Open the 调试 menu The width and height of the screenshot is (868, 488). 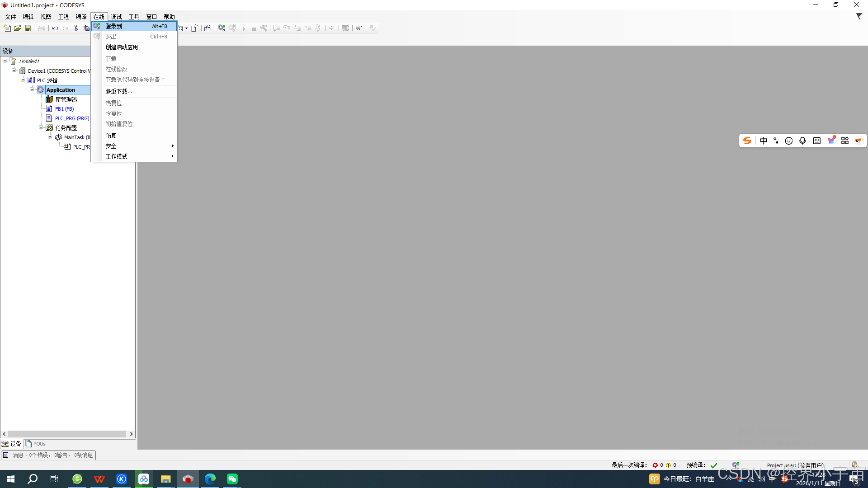[x=116, y=17]
